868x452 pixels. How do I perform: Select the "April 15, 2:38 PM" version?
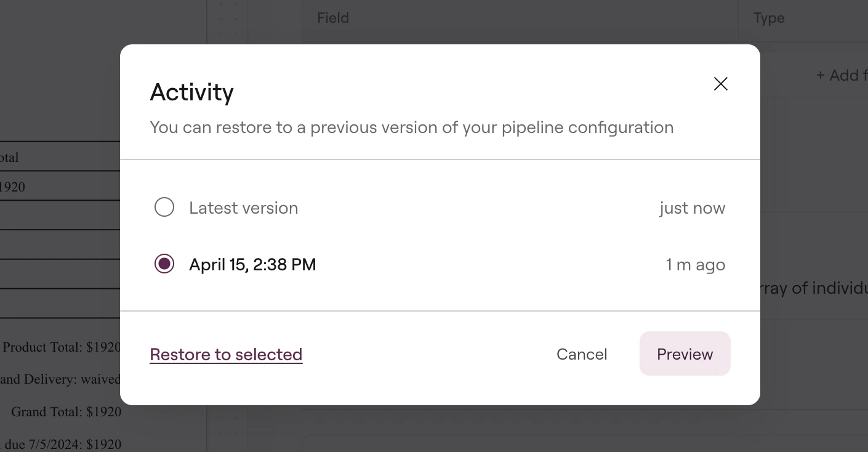pyautogui.click(x=164, y=264)
